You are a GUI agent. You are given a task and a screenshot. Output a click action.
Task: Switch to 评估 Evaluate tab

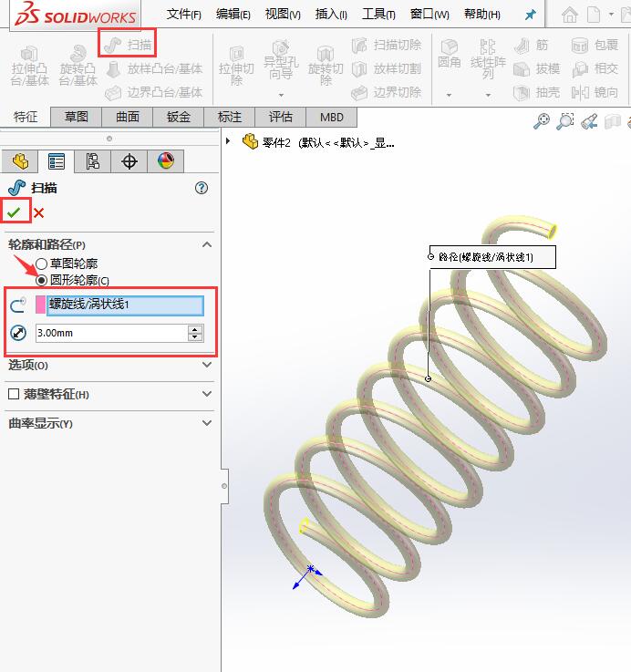coord(280,117)
